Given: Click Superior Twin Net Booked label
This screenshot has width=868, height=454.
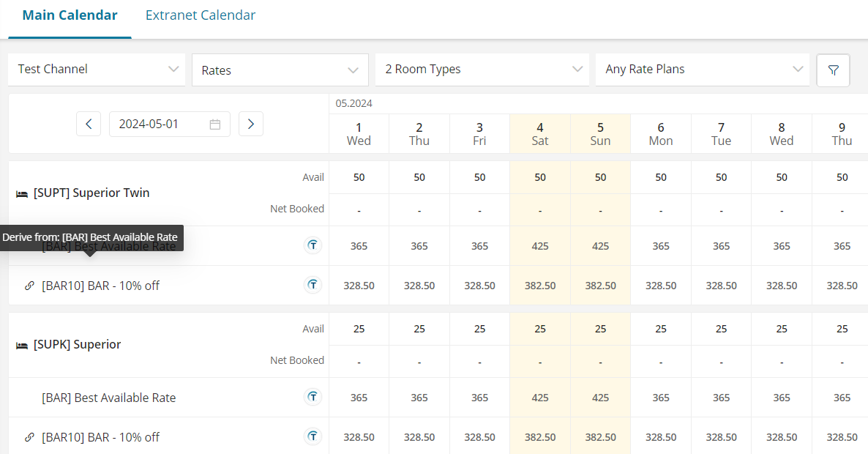Looking at the screenshot, I should tap(296, 209).
